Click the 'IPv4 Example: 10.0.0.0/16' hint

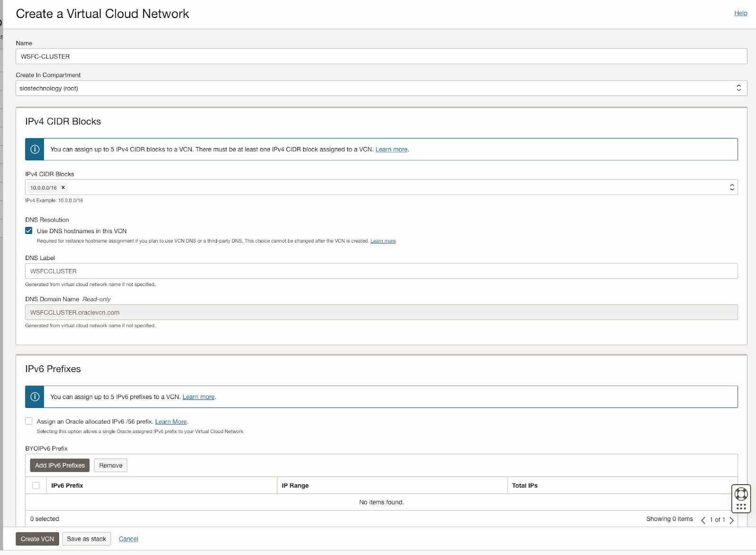click(x=54, y=200)
